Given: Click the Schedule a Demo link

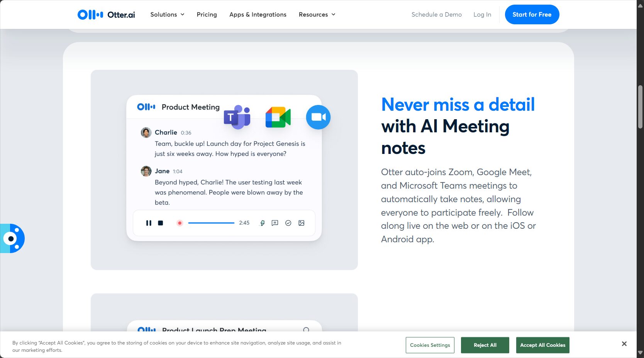Looking at the screenshot, I should click(436, 15).
